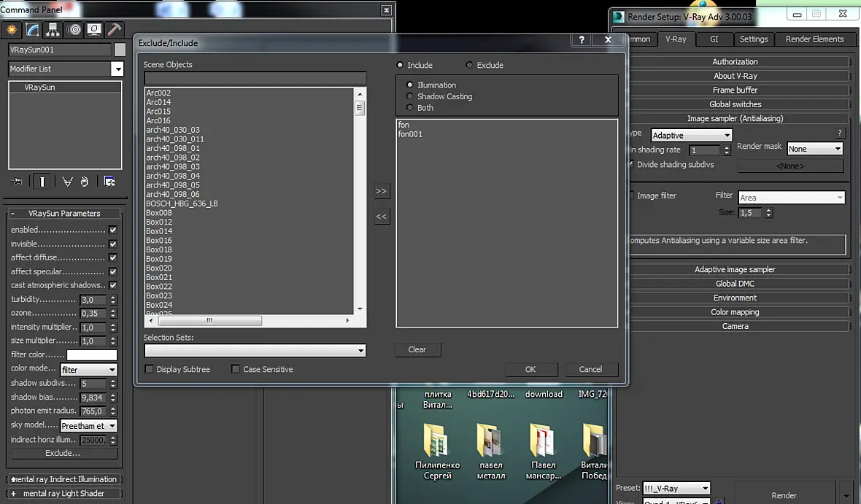Click the Render Setup window title icon
Viewport: 861px width, 504px height.
click(619, 17)
